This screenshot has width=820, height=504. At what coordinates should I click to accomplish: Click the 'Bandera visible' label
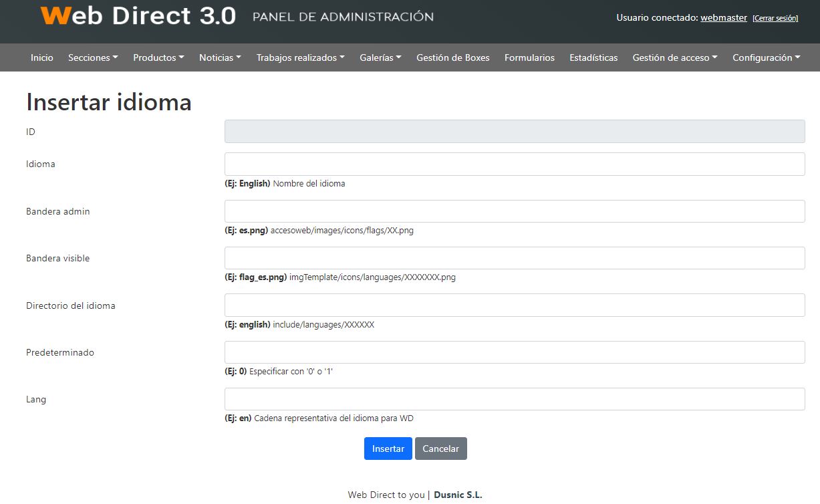[58, 258]
